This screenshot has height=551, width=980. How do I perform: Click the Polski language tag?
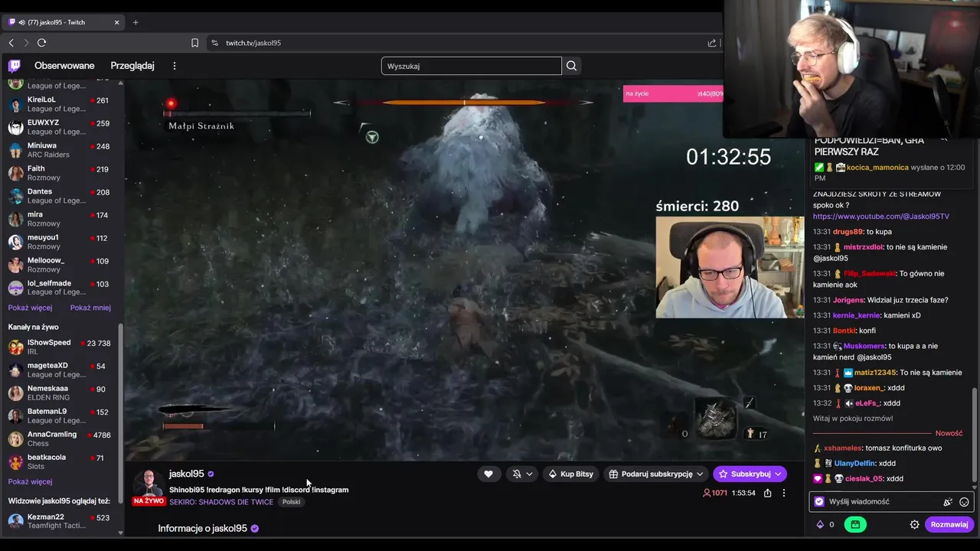(x=291, y=502)
